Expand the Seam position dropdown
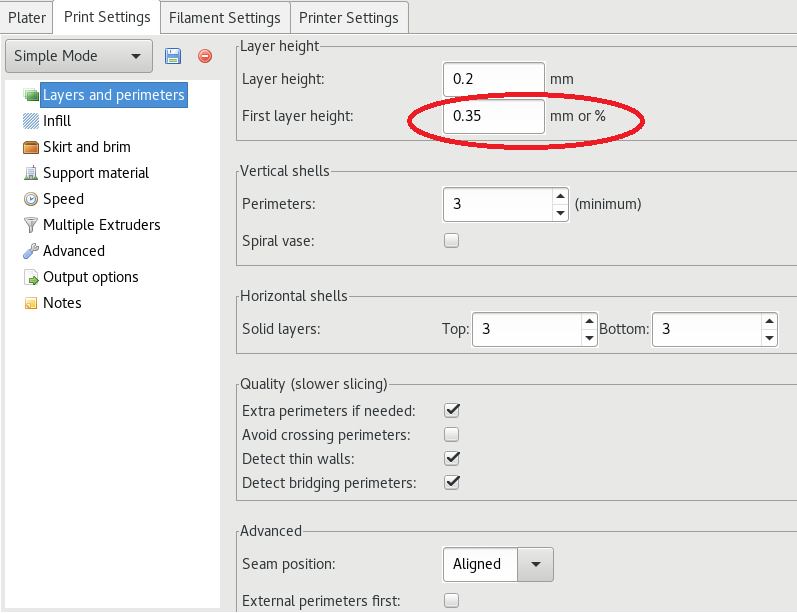The height and width of the screenshot is (613, 797). 535,564
